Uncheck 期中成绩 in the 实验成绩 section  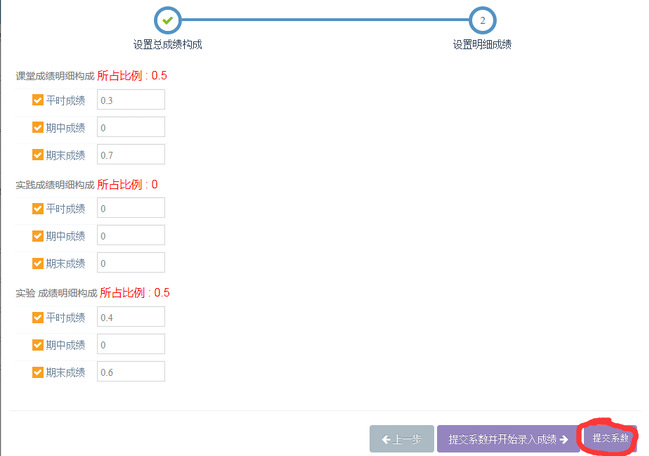(38, 344)
